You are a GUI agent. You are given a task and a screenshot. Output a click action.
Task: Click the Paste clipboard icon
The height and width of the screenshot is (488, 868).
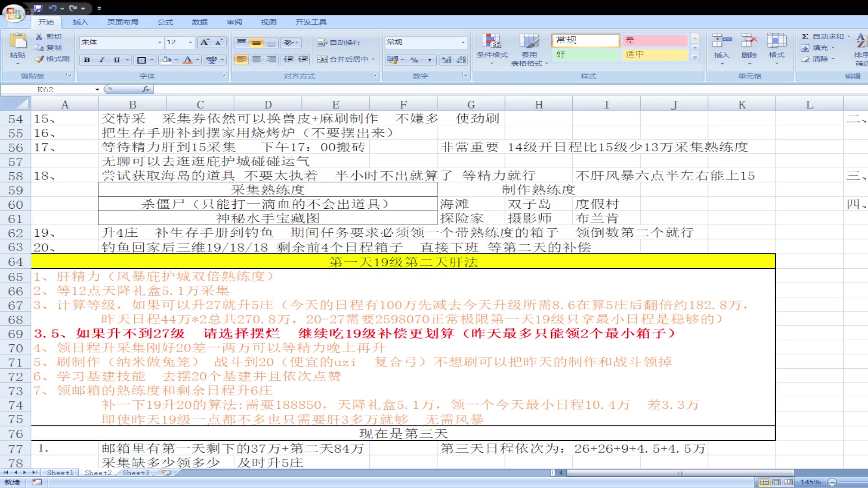tap(18, 41)
